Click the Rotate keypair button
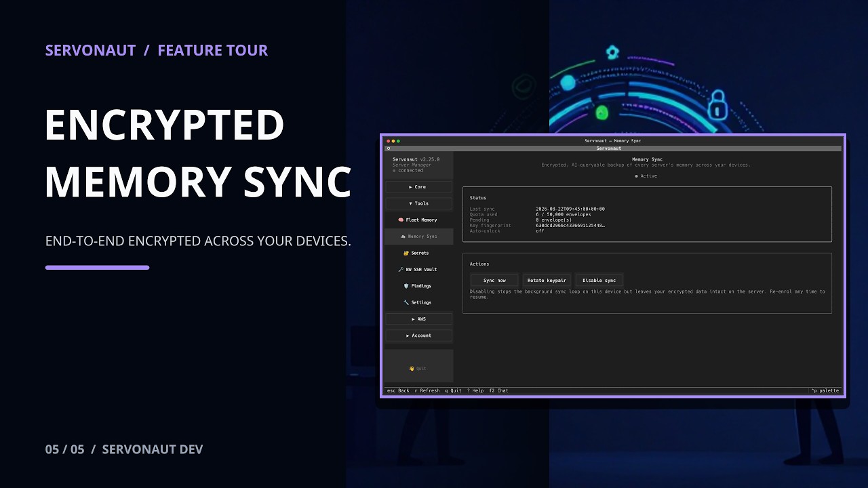Viewport: 868px width, 488px height. click(547, 280)
